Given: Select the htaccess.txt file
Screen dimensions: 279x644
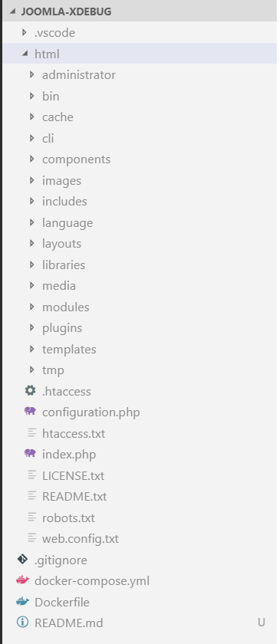Looking at the screenshot, I should [x=74, y=433].
